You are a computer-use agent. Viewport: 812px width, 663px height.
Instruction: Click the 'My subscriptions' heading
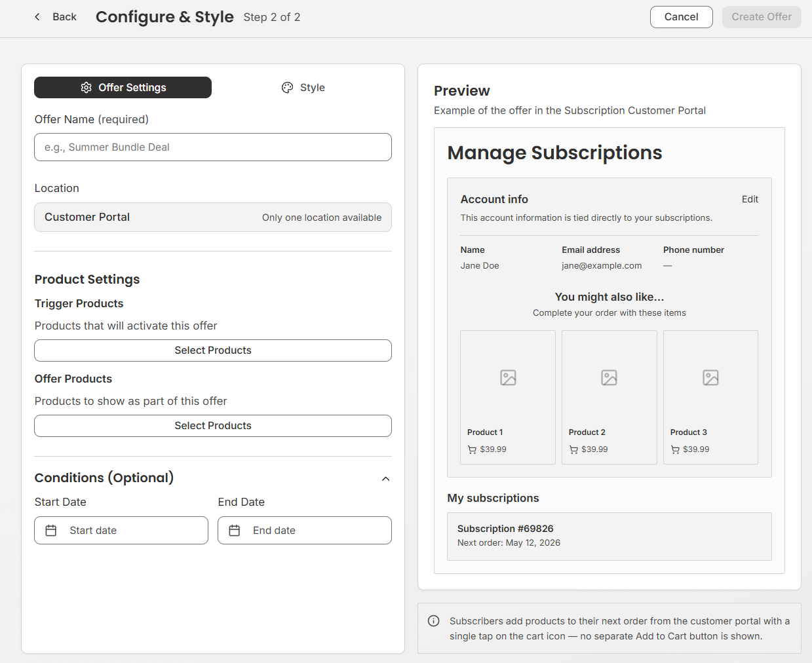tap(493, 499)
